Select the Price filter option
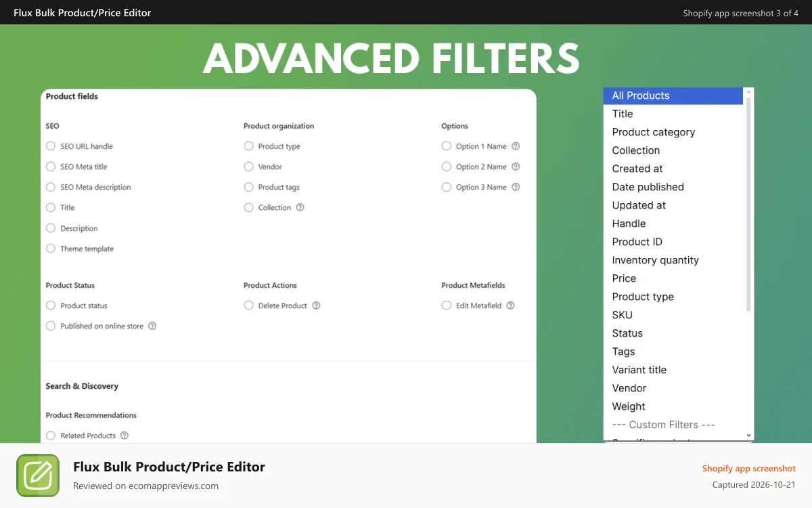 [x=673, y=278]
